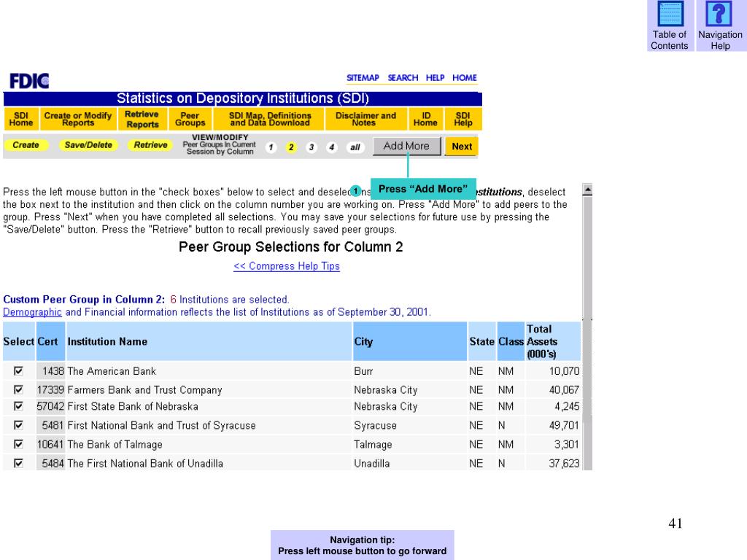This screenshot has width=747, height=560.
Task: Uncheck First National Bank of Unadilla
Action: (18, 463)
